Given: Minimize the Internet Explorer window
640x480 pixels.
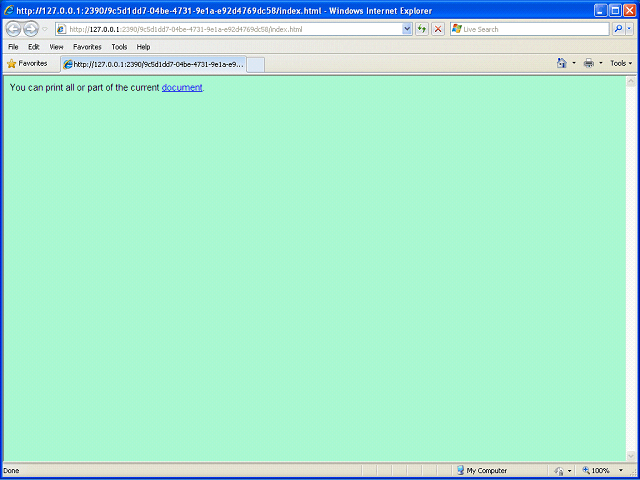Looking at the screenshot, I should [600, 11].
